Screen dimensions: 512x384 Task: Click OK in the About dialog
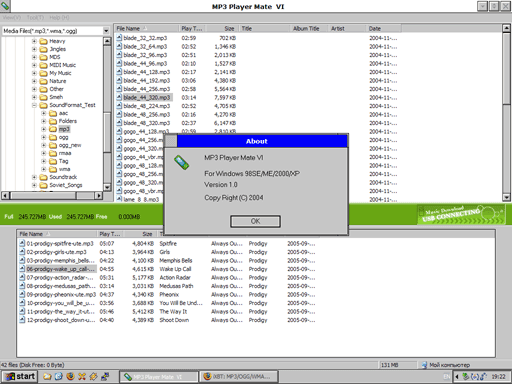click(x=255, y=221)
